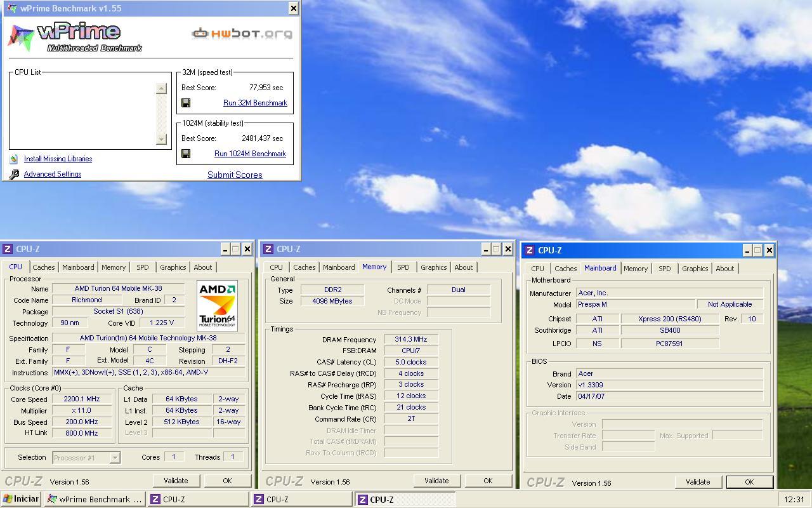Open About tab in the middle CPU-Z window
The image size is (812, 508).
464,267
